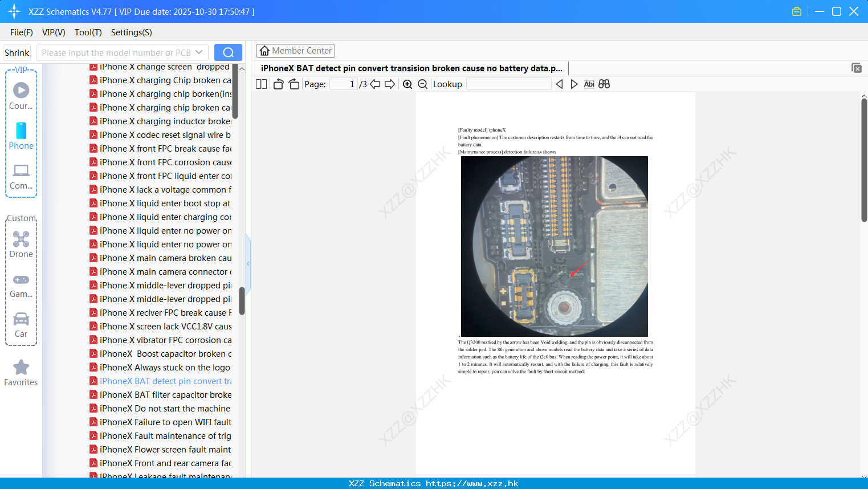Click the XZZ app logo

tap(14, 11)
